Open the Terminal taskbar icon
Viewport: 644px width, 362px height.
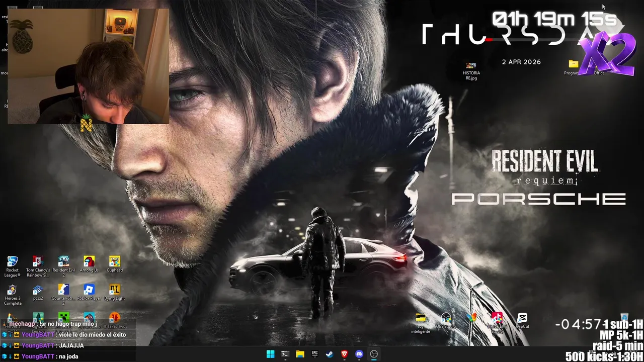click(285, 354)
